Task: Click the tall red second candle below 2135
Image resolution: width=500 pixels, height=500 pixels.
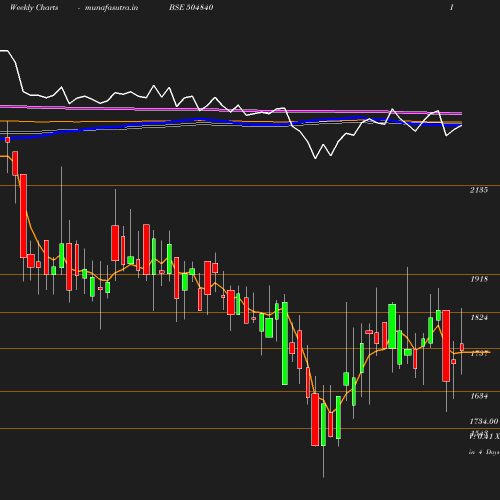Action: point(23,216)
